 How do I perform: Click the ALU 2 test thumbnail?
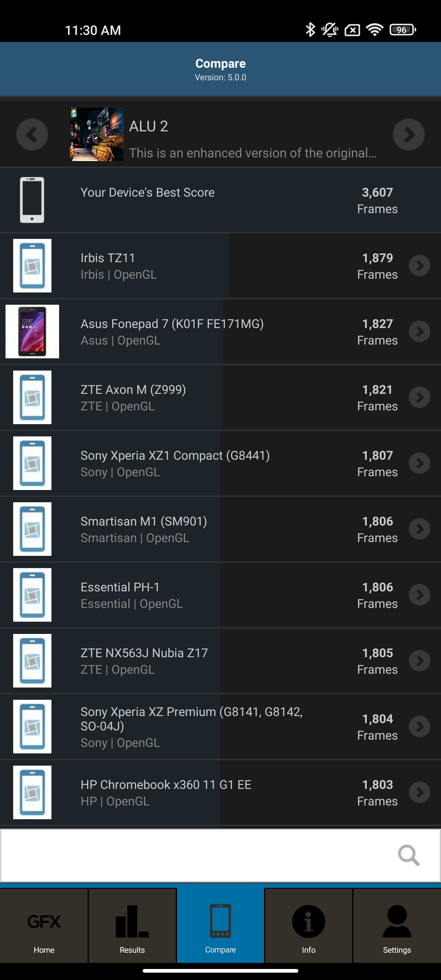97,134
